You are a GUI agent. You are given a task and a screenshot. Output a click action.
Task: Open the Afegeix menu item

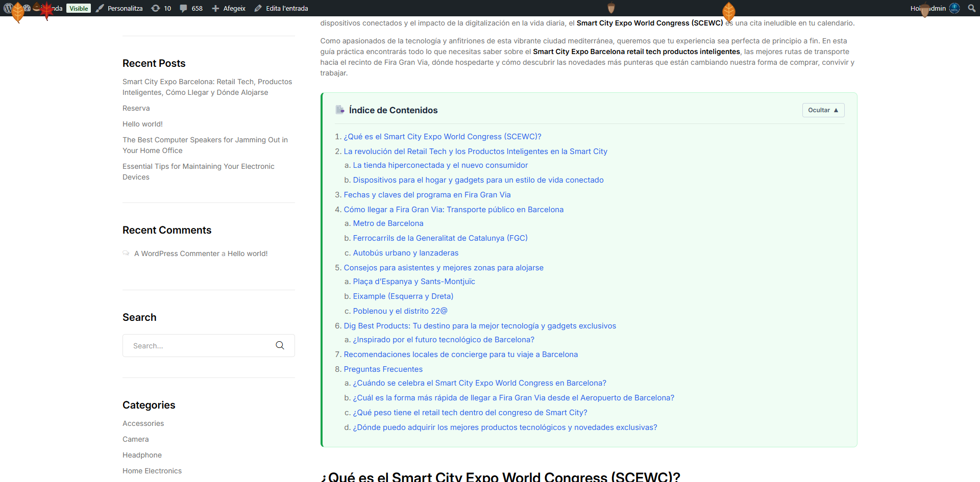tap(229, 8)
